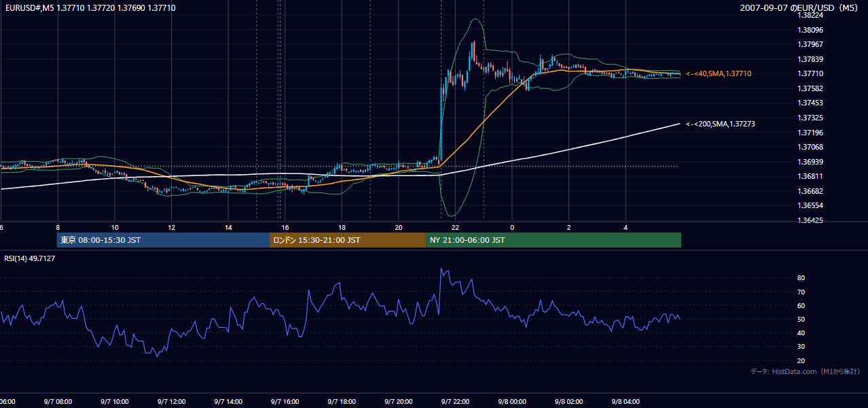The image size is (868, 408).
Task: Click hour 14 on the price chart time axis
Action: 228,228
